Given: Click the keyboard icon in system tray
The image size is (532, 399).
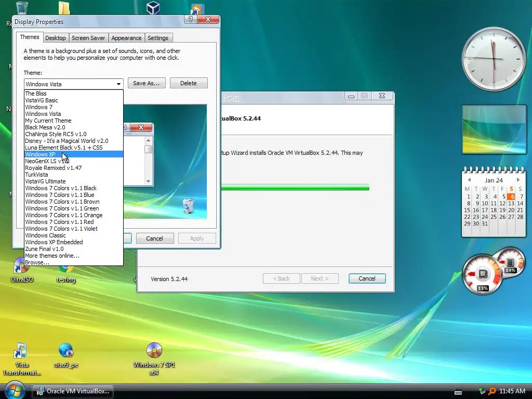Looking at the screenshot, I should tap(458, 392).
